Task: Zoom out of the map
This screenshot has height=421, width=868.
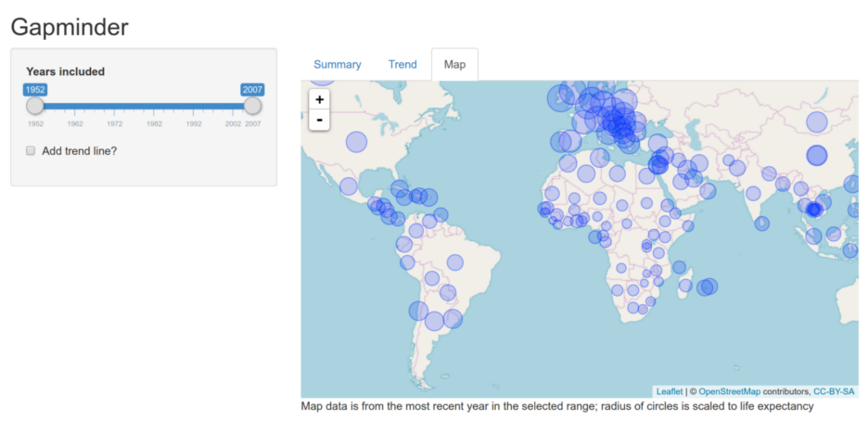Action: coord(320,121)
